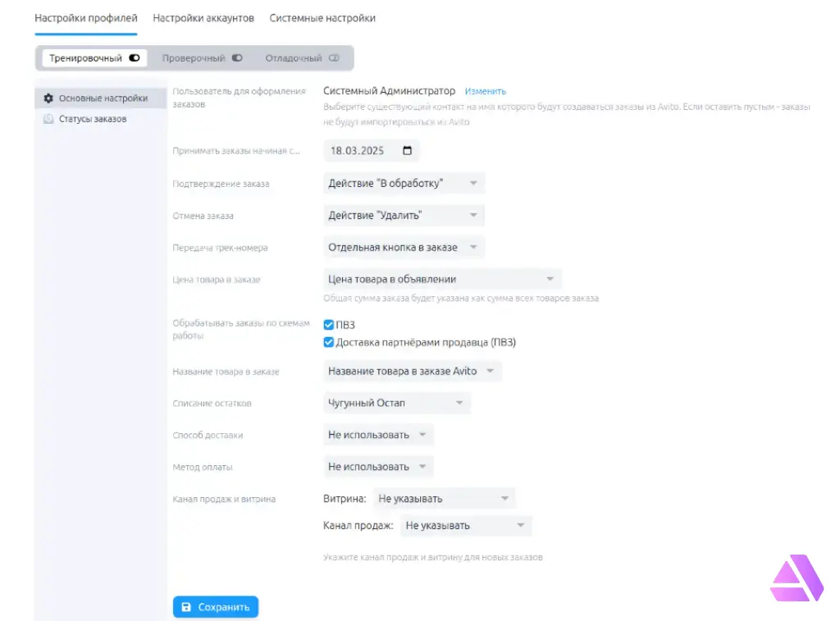Switch to Настройки аккаунтов tab
840x621 pixels.
tap(203, 18)
